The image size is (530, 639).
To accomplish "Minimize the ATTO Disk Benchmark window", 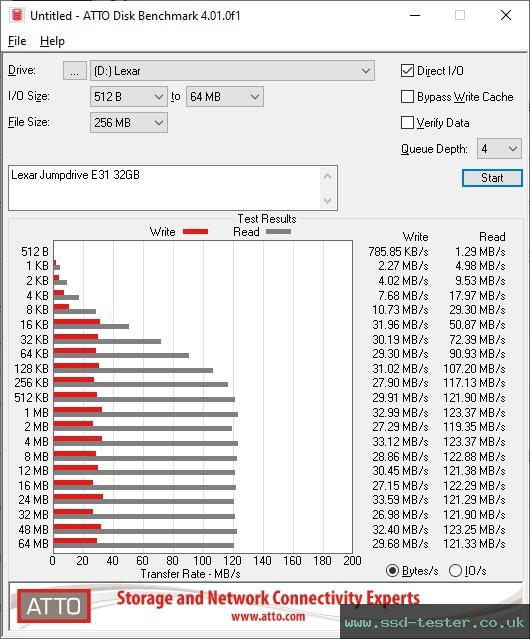I will [415, 15].
